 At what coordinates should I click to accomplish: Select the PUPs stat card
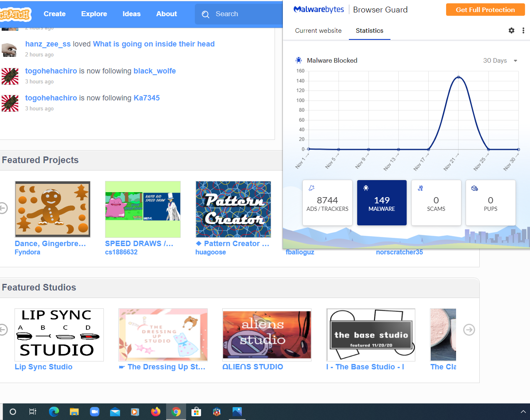490,203
